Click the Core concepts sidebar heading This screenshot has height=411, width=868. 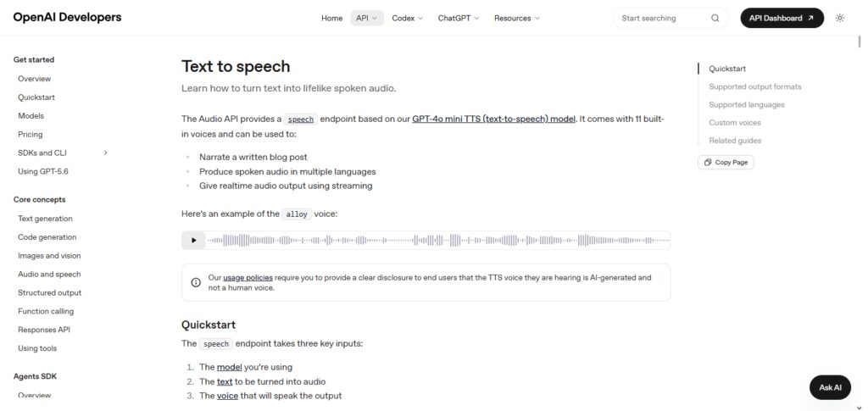39,200
